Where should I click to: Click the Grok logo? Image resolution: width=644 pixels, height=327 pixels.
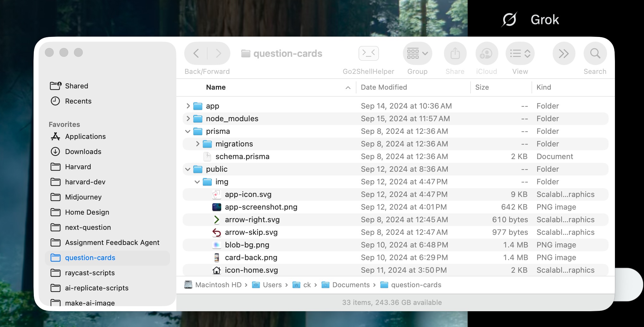pos(509,20)
